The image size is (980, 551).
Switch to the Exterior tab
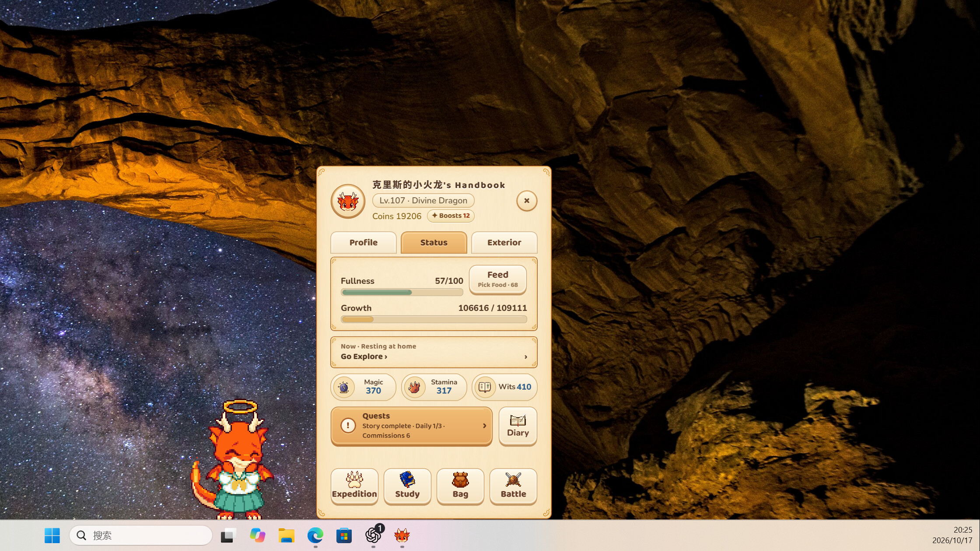(504, 243)
